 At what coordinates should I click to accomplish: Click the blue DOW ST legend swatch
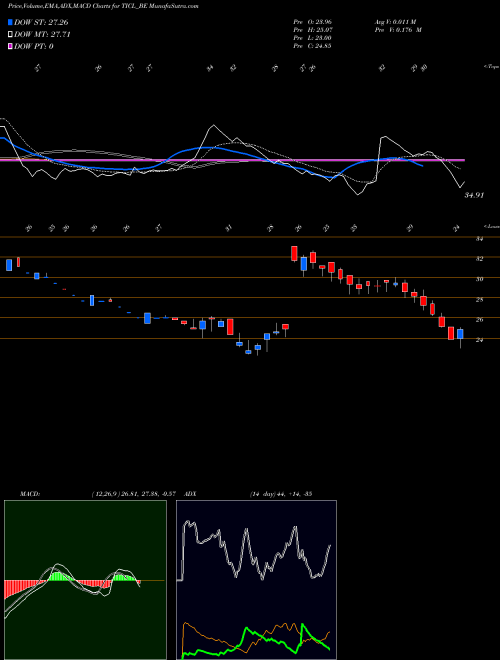(x=11, y=22)
